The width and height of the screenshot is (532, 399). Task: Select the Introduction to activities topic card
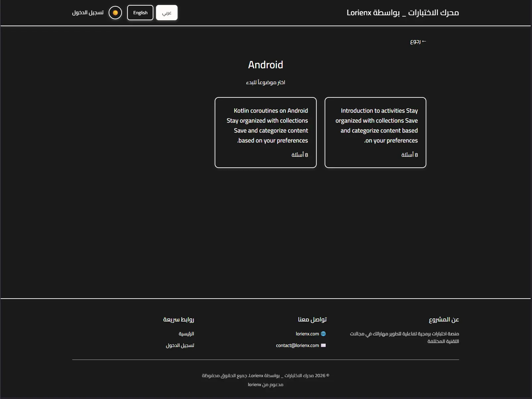click(375, 132)
